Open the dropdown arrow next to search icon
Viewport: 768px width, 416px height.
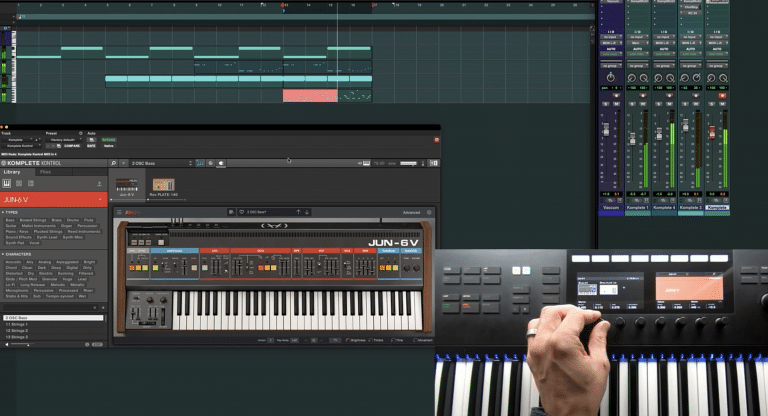tap(123, 163)
